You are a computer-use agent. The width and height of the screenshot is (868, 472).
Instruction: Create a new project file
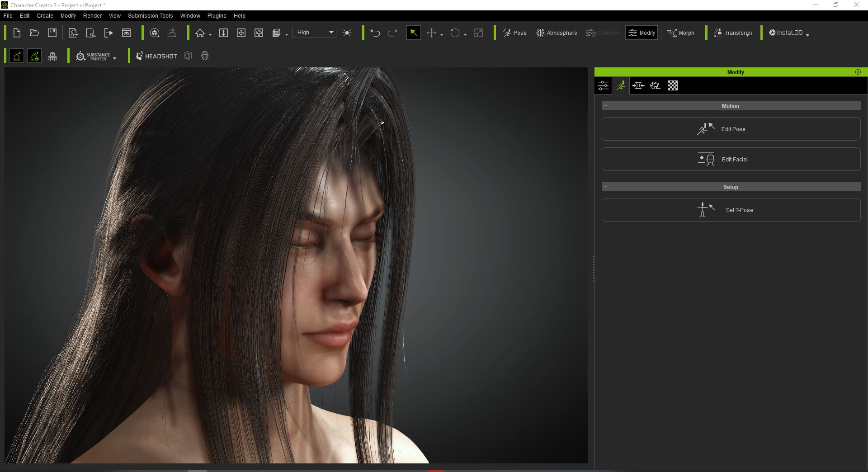click(x=17, y=33)
